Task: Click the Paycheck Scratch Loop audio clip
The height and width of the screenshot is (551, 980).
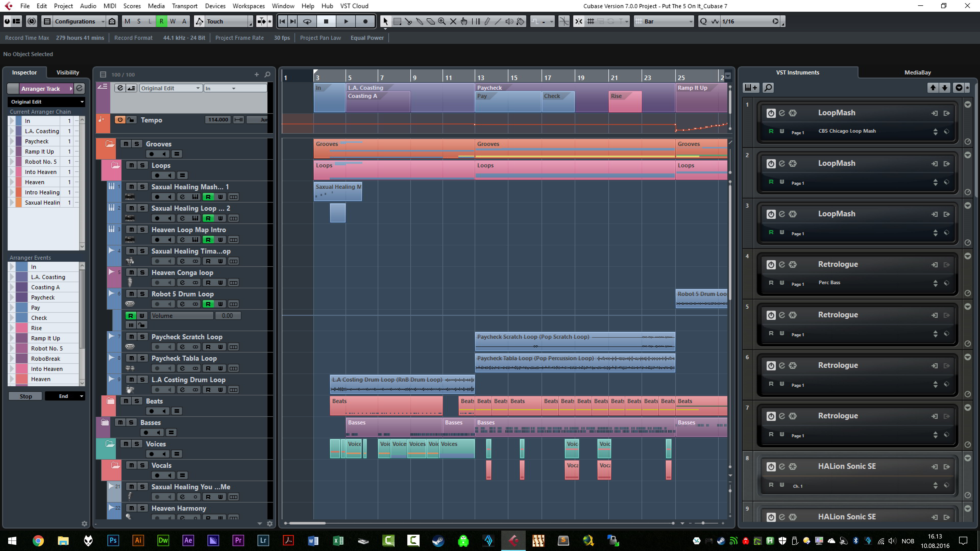Action: 575,341
